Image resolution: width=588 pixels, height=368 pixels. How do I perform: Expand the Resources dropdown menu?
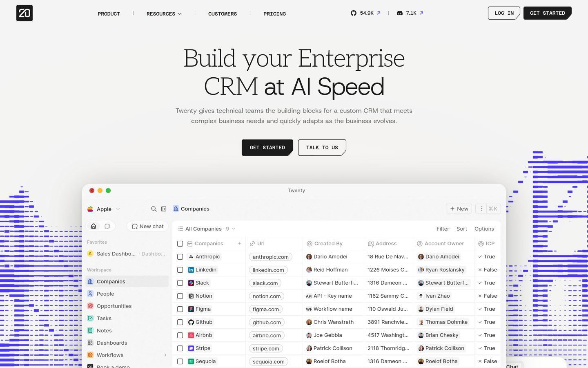164,14
